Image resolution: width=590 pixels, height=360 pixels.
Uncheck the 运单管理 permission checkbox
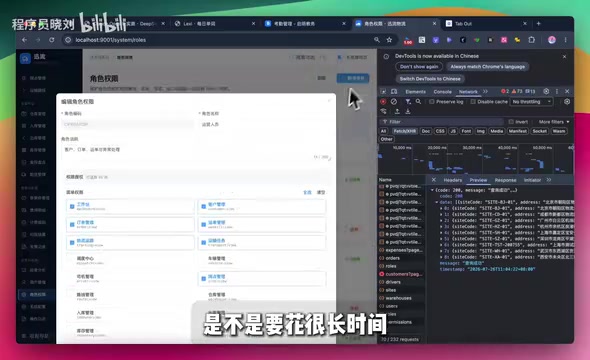tap(204, 224)
